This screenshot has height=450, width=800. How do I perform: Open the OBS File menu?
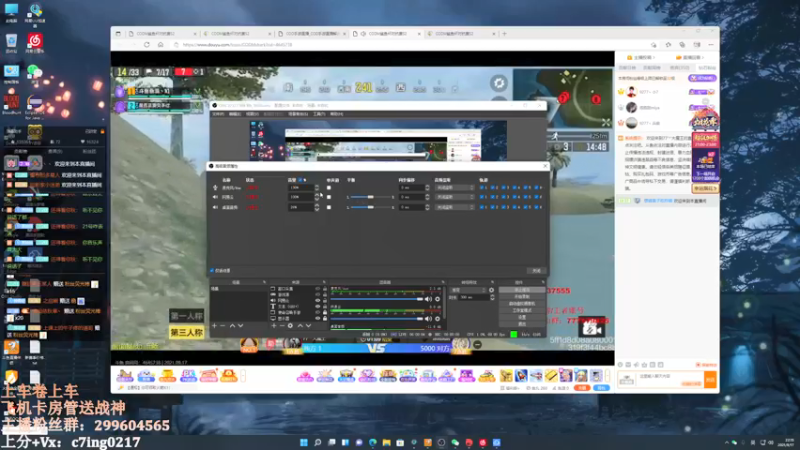pos(218,114)
